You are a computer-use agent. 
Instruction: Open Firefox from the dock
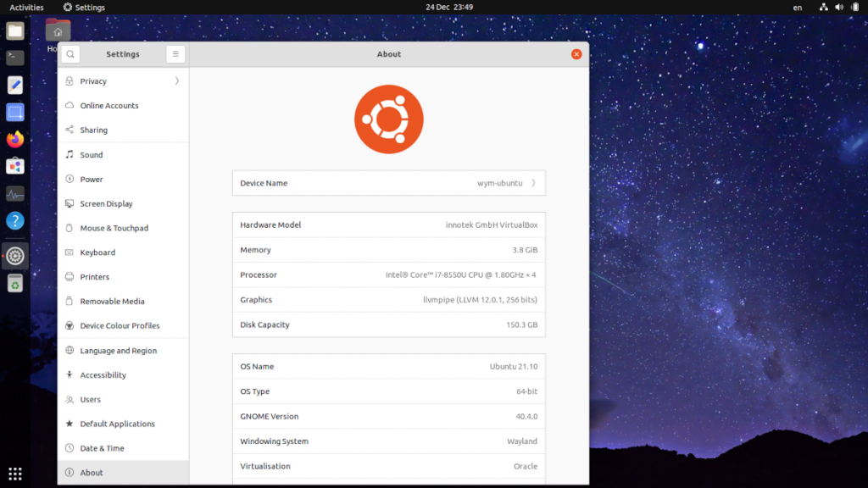(x=14, y=139)
